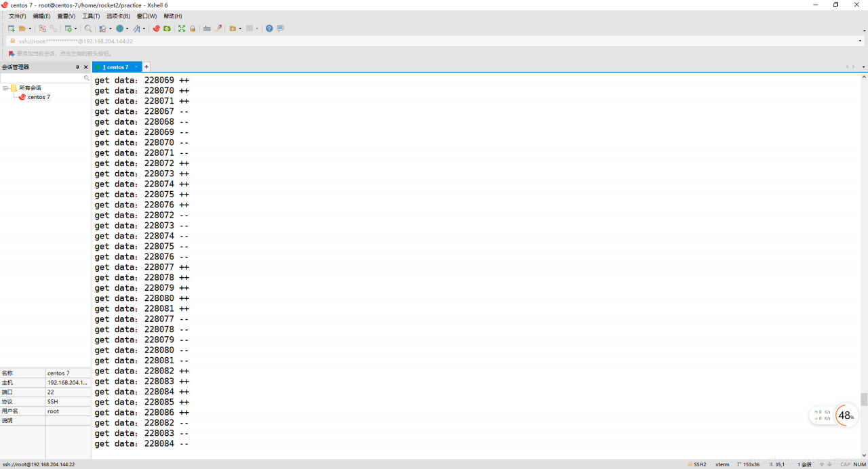The image size is (868, 469).
Task: Click the username value root
Action: point(68,411)
